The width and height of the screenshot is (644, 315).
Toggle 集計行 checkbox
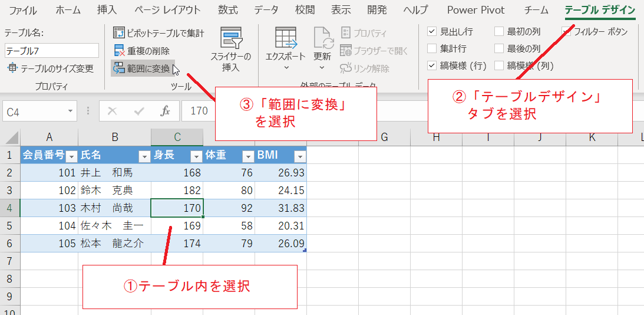432,48
